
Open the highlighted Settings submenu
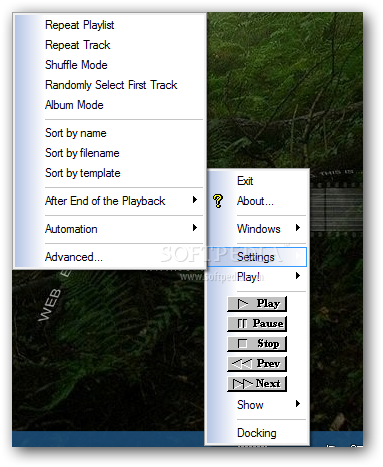point(257,257)
